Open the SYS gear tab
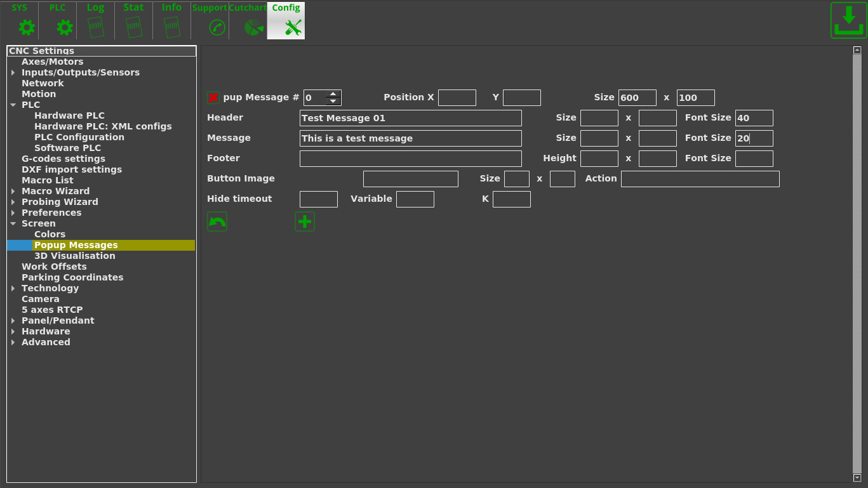 coord(20,21)
